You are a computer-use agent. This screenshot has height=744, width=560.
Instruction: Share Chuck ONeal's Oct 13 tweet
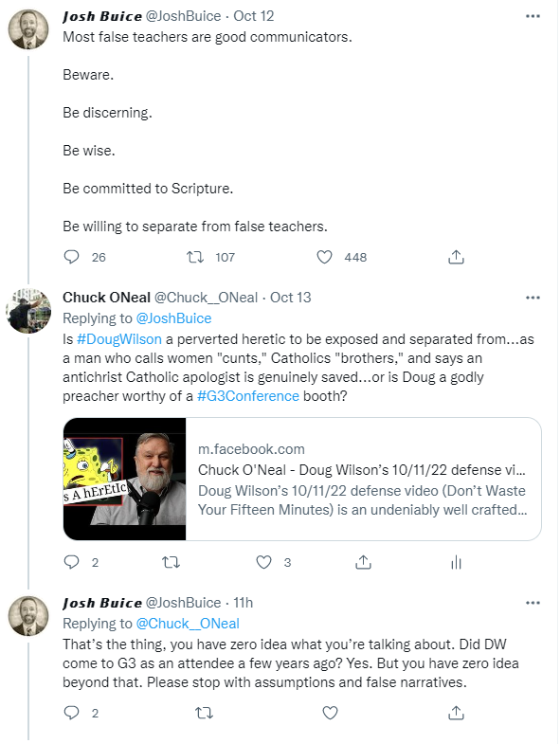[363, 562]
